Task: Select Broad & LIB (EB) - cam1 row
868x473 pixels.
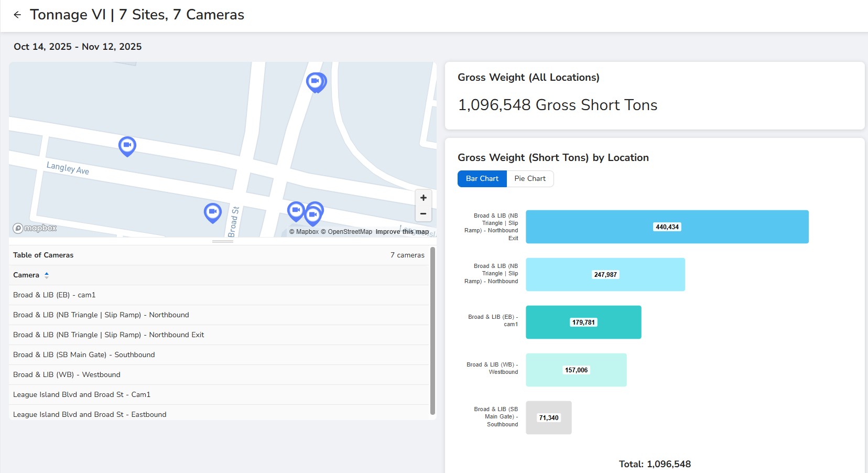Action: point(55,295)
